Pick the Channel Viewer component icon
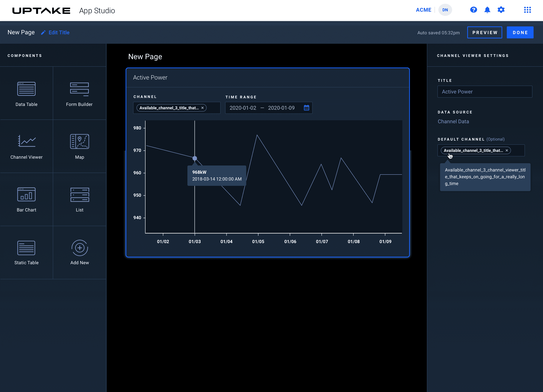 [x=26, y=141]
